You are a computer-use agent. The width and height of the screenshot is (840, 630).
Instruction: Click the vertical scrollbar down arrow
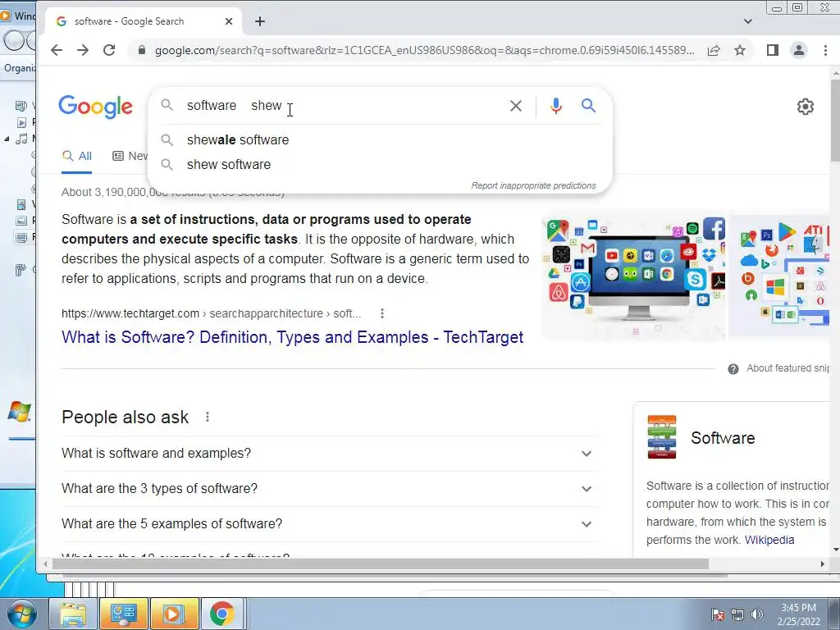pyautogui.click(x=835, y=550)
